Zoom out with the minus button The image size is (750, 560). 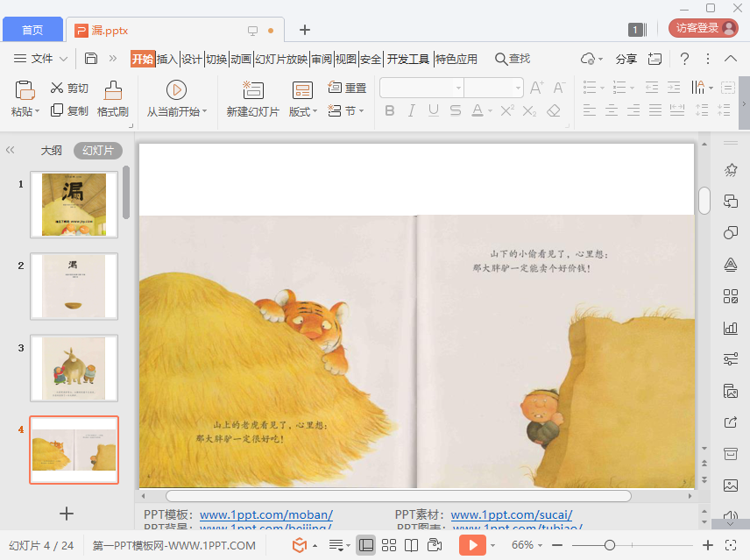tap(556, 545)
